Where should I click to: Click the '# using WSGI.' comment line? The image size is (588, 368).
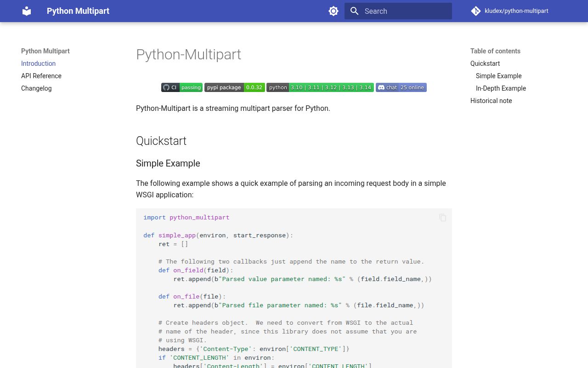click(x=182, y=340)
